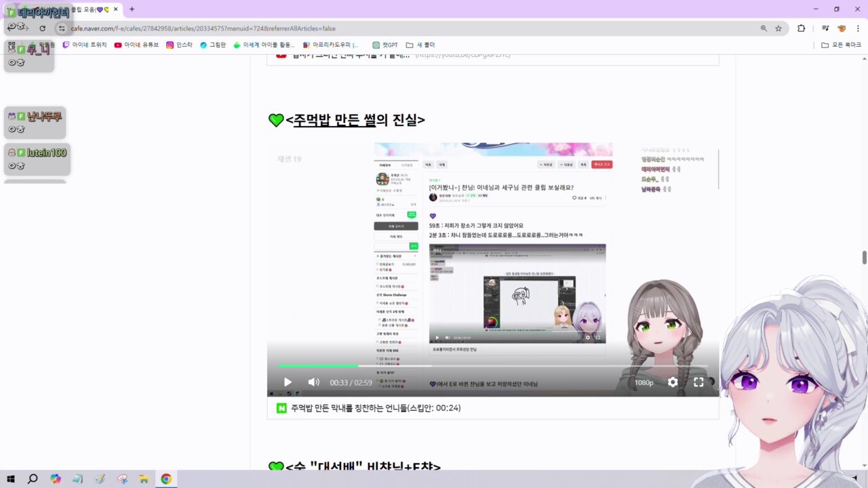
Task: Open Copilot from the taskbar
Action: tap(56, 479)
